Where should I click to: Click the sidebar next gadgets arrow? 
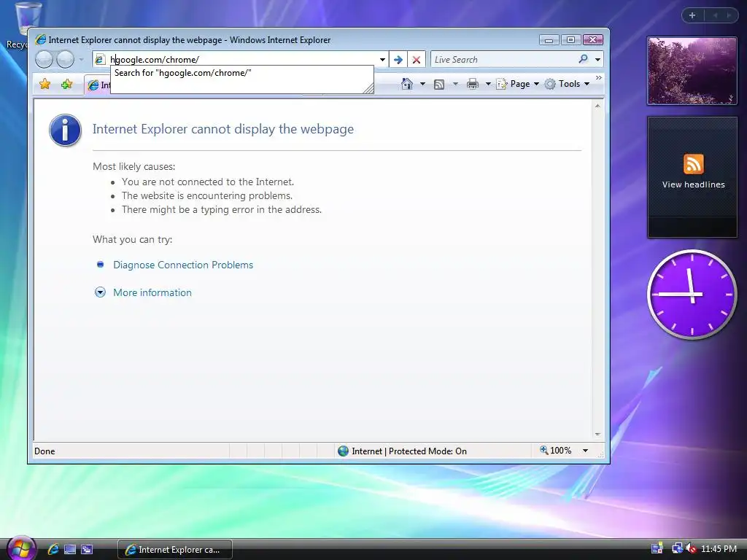click(x=729, y=15)
